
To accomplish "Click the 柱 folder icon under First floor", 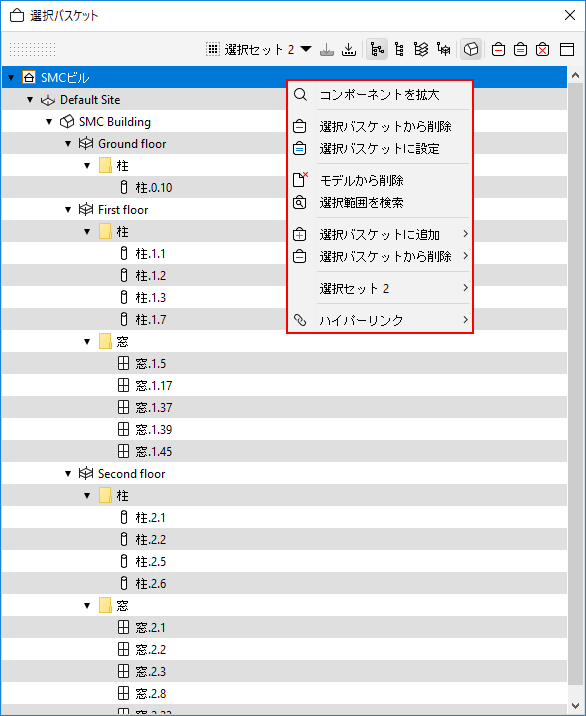I will [105, 232].
